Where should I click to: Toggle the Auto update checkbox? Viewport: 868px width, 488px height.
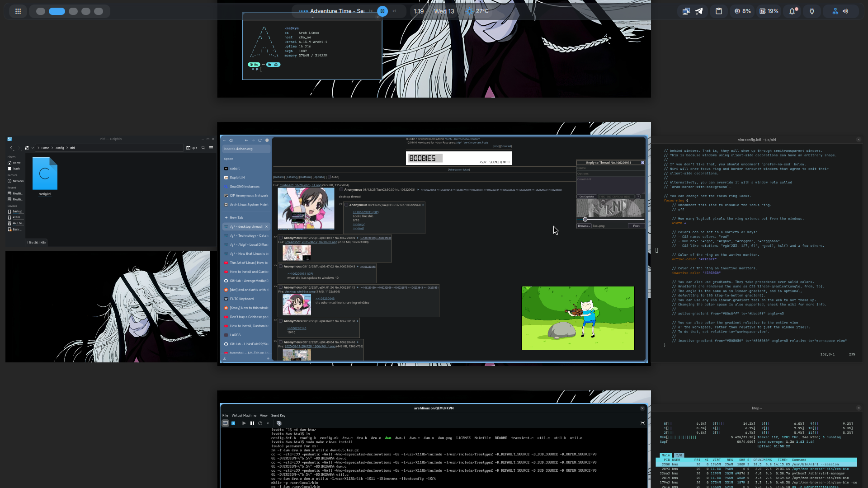click(x=330, y=177)
